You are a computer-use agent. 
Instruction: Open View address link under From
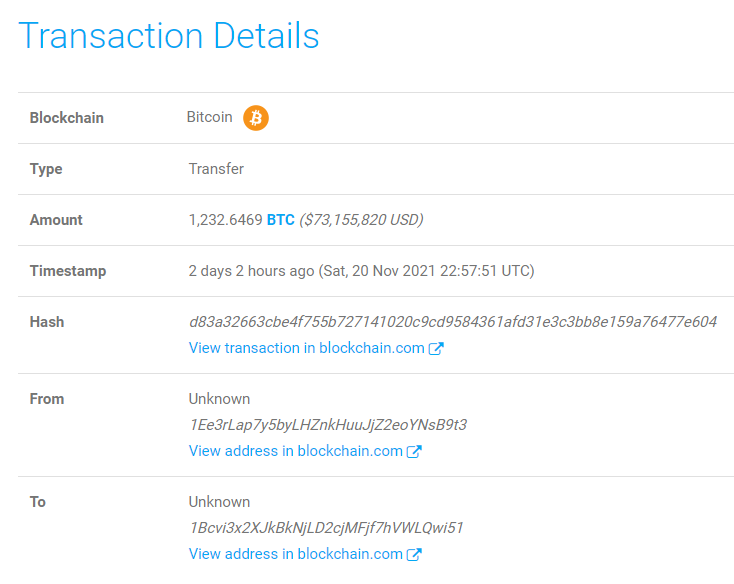click(296, 451)
